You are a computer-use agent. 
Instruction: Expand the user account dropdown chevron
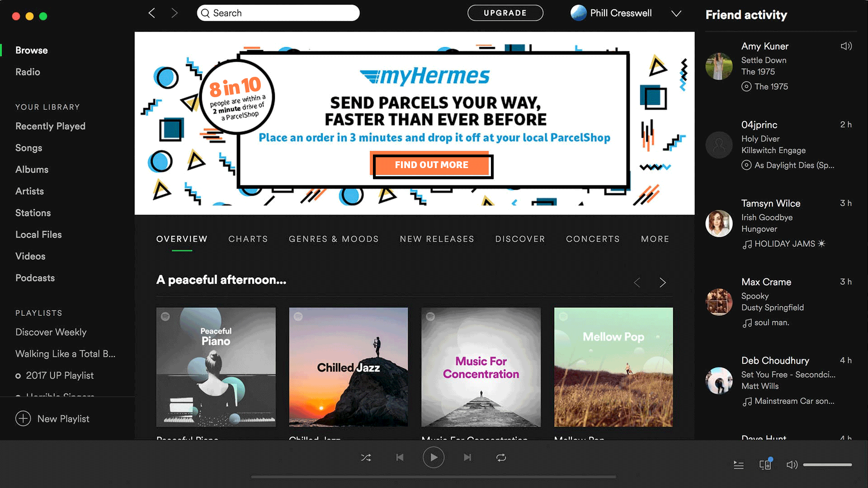click(x=676, y=14)
